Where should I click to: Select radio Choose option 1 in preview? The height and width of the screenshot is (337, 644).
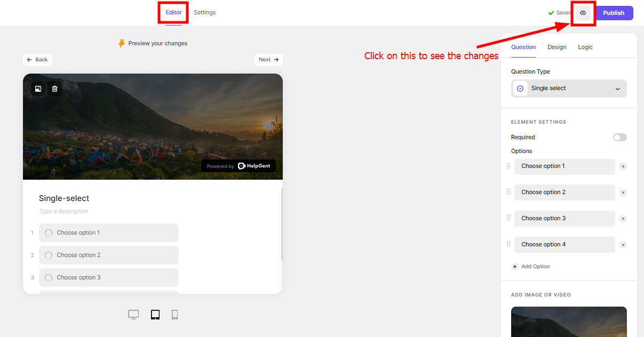tap(49, 233)
